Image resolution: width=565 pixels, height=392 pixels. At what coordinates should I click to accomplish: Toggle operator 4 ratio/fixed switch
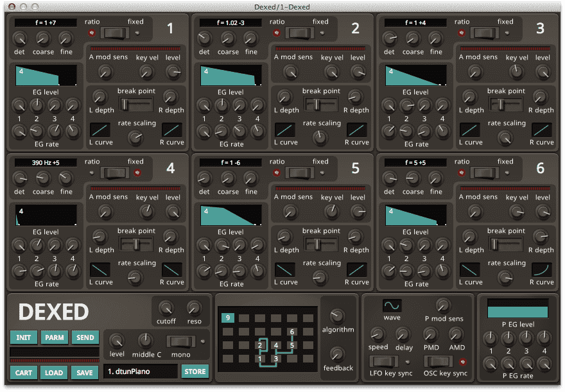(114, 173)
